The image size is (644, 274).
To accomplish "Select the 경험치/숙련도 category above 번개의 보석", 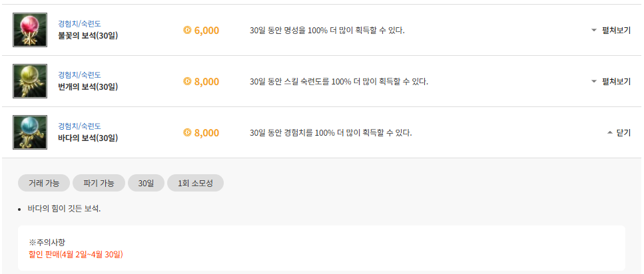I will pyautogui.click(x=79, y=75).
